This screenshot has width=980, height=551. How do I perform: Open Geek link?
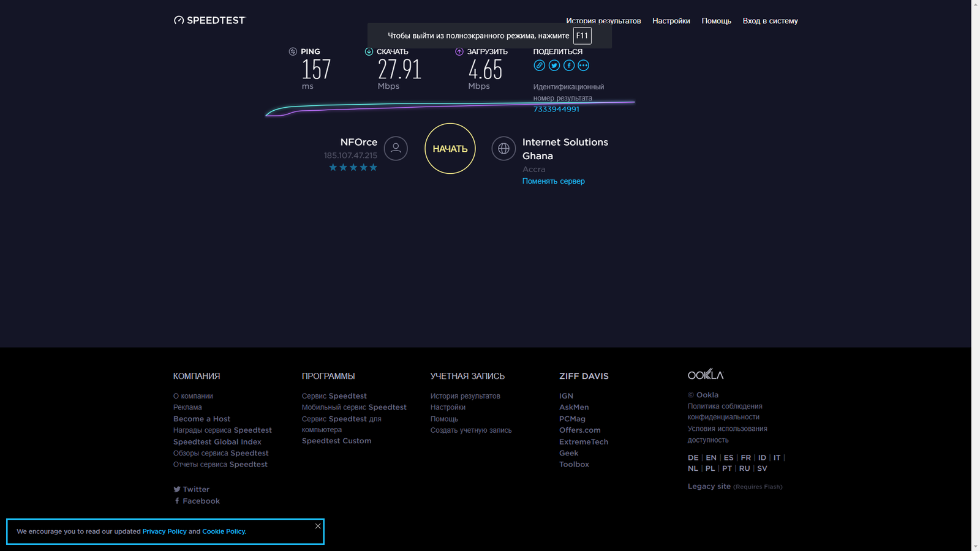pyautogui.click(x=568, y=453)
